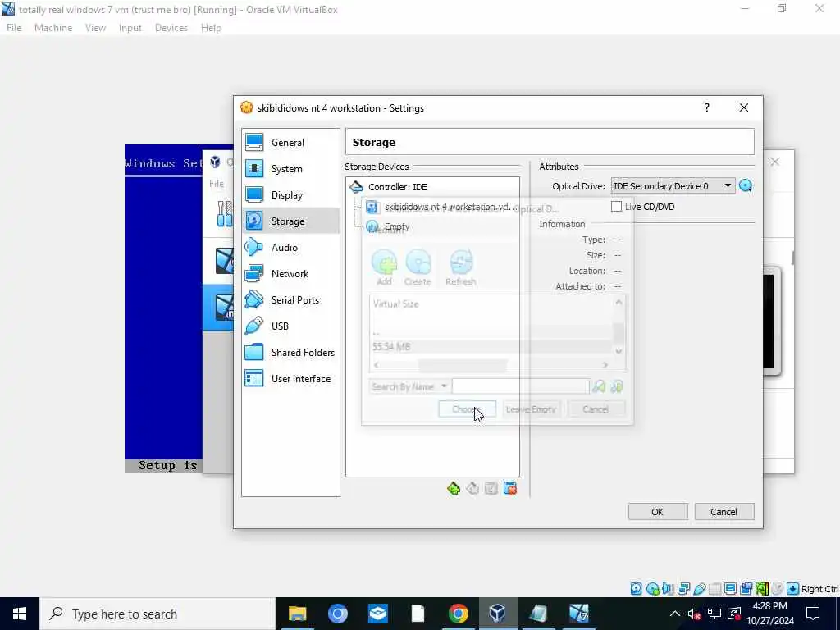The height and width of the screenshot is (630, 840).
Task: Open the Display settings category
Action: tap(290, 195)
